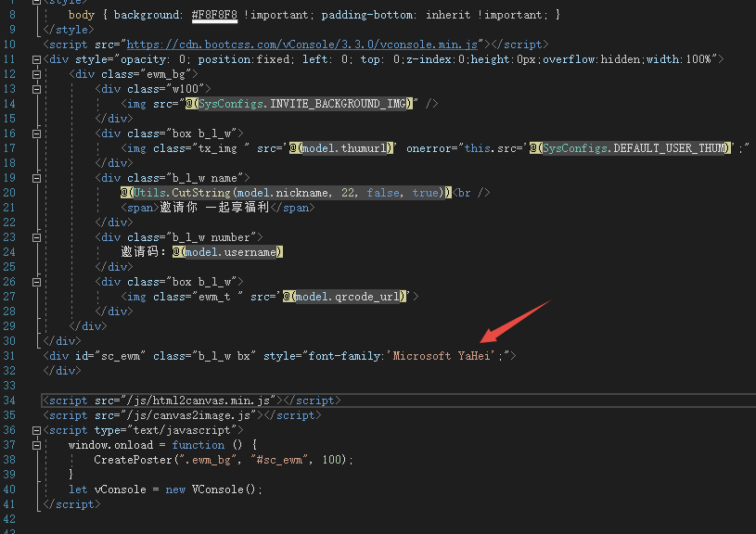The image size is (756, 534).
Task: Collapse the box b_l_w div on line 16
Action: pyautogui.click(x=36, y=134)
